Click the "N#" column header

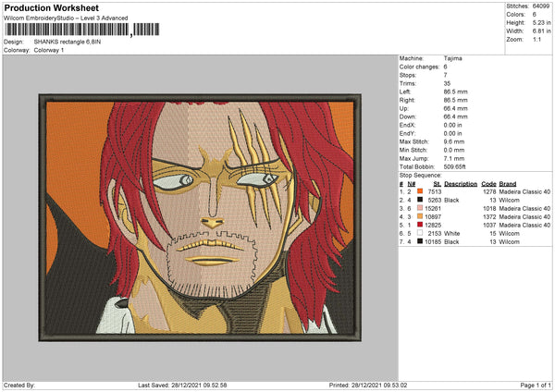pyautogui.click(x=412, y=184)
